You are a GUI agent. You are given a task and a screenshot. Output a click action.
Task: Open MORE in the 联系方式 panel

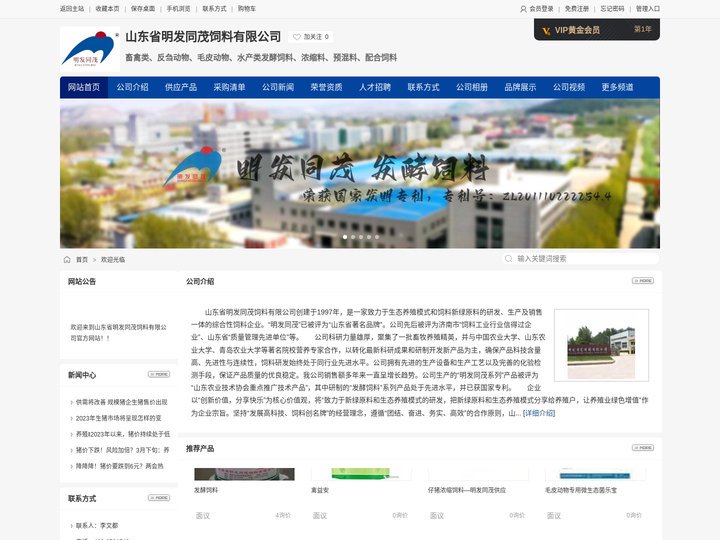point(159,498)
